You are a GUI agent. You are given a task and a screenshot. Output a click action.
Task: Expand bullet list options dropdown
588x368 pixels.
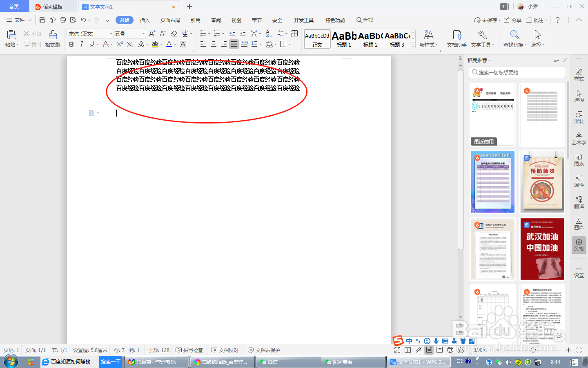tap(209, 34)
